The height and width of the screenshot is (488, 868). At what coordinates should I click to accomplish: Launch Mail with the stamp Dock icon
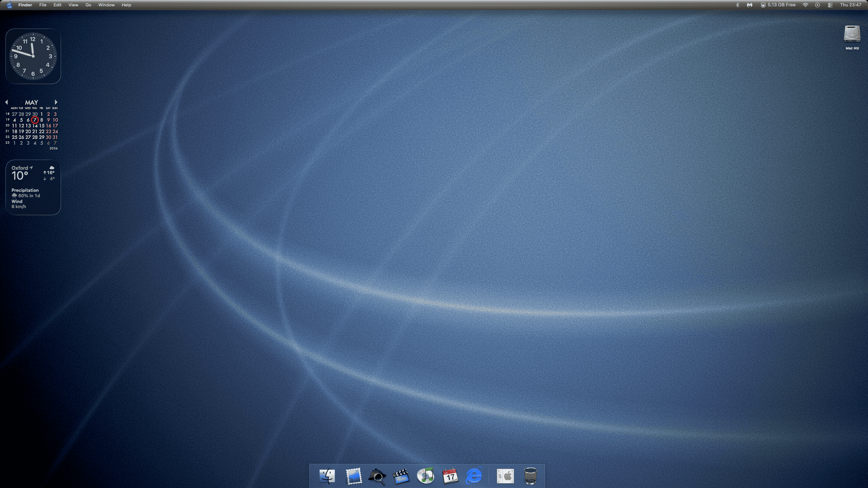[354, 476]
